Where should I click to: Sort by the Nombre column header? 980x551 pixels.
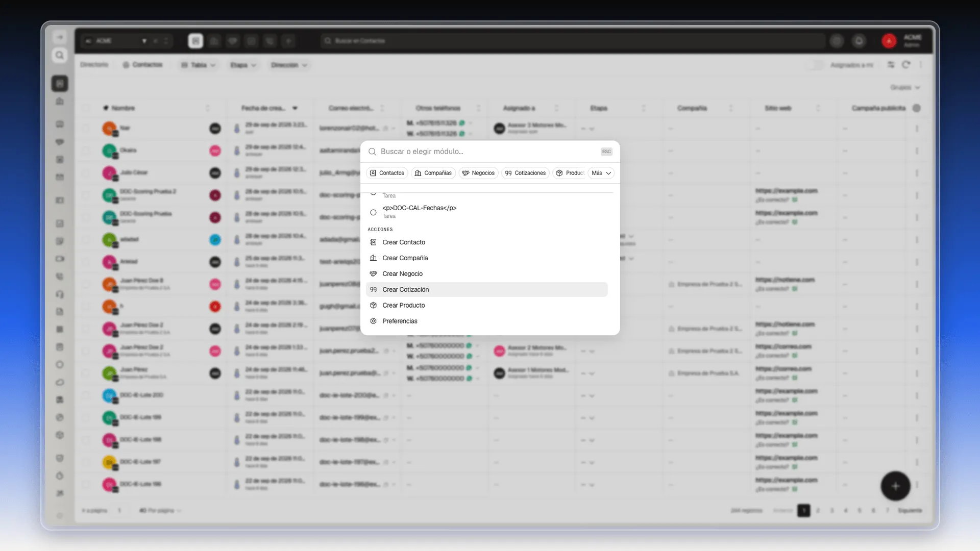(123, 108)
